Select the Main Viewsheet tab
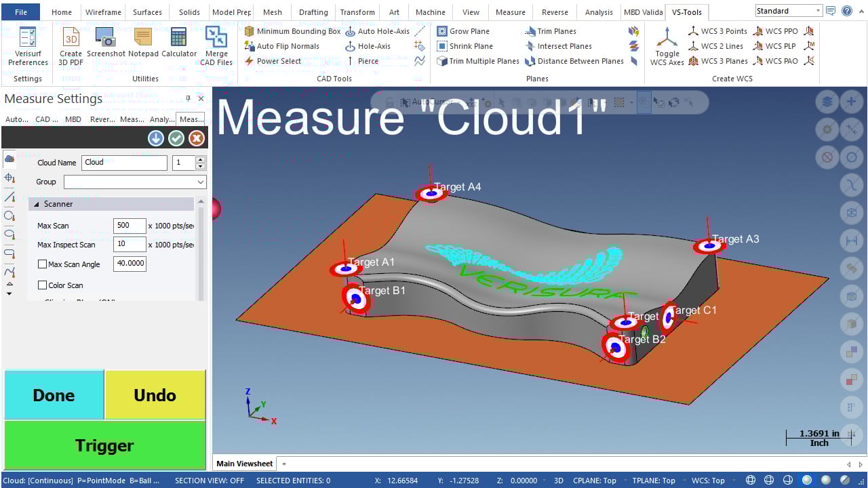 [244, 464]
